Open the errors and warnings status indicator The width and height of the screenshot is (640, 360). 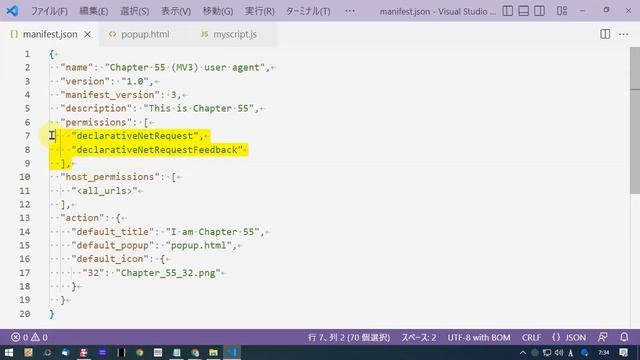tap(29, 337)
